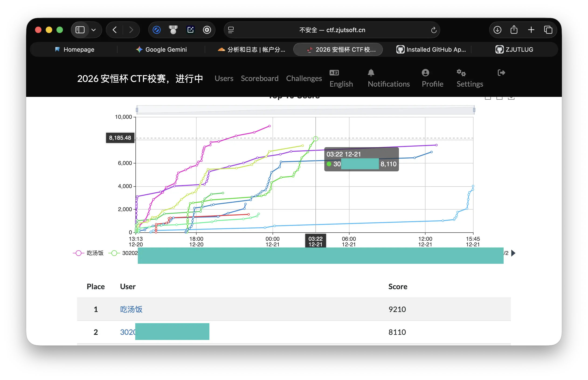Show the tab overview icon

pyautogui.click(x=548, y=30)
